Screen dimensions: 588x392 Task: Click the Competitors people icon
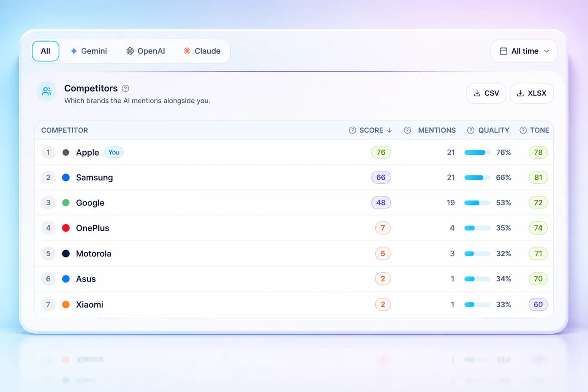(x=47, y=91)
